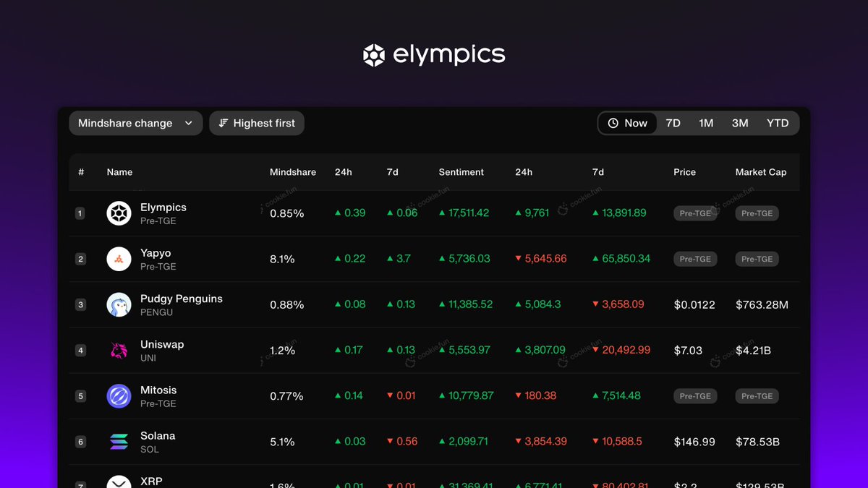The height and width of the screenshot is (488, 868).
Task: Click the chevron arrow in Mindshare change
Action: (x=189, y=123)
